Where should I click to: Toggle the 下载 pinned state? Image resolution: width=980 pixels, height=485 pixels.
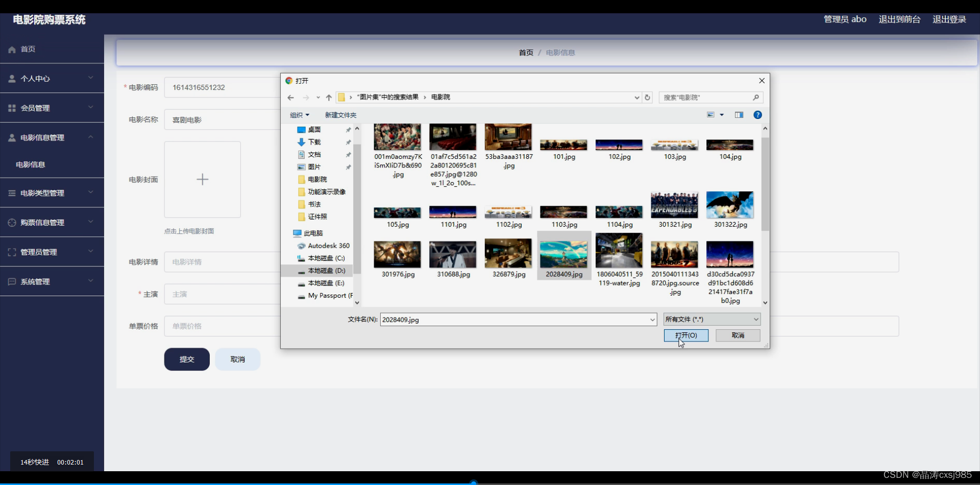coord(349,142)
